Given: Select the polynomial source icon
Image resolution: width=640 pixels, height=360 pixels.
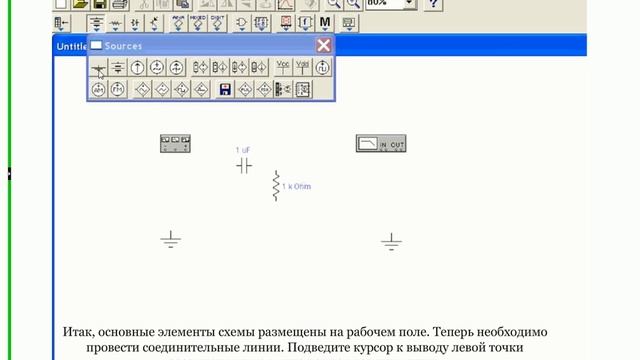Looking at the screenshot, I should [x=284, y=89].
